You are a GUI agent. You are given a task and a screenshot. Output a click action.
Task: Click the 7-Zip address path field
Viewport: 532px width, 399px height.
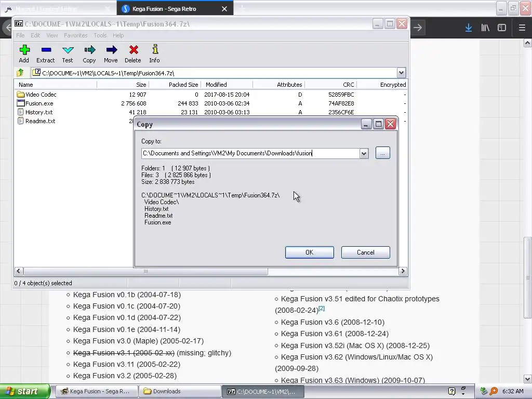pyautogui.click(x=214, y=73)
